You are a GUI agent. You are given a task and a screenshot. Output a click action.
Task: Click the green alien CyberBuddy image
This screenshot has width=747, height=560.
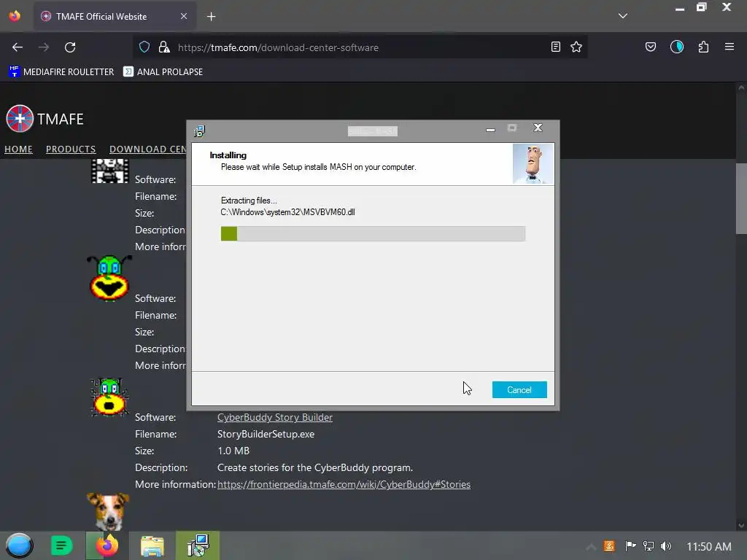pos(109,278)
